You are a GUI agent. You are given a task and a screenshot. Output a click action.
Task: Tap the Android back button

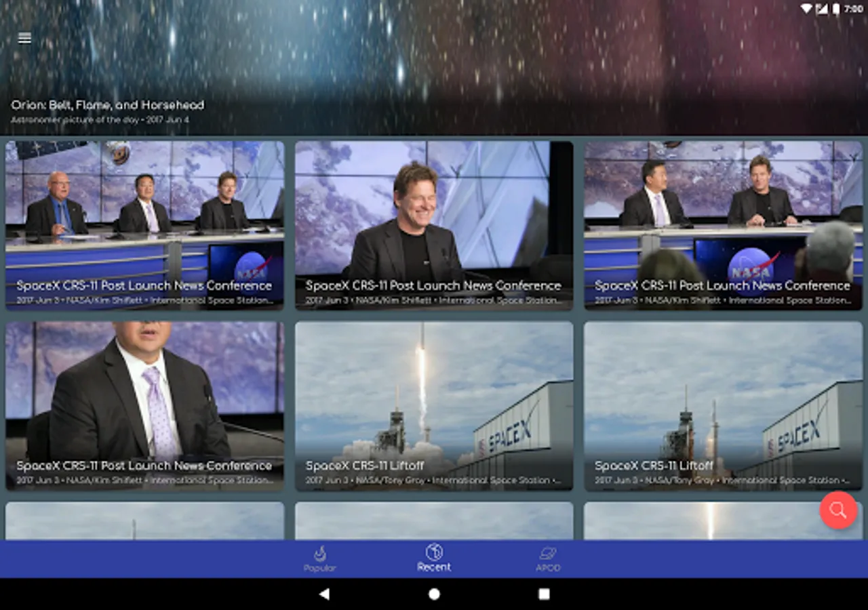324,594
